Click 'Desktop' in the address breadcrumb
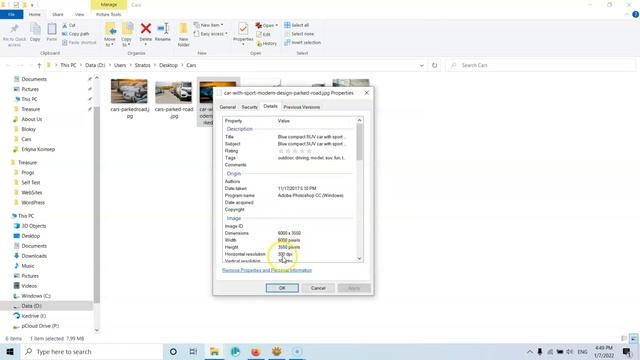640x360 pixels. coord(168,65)
